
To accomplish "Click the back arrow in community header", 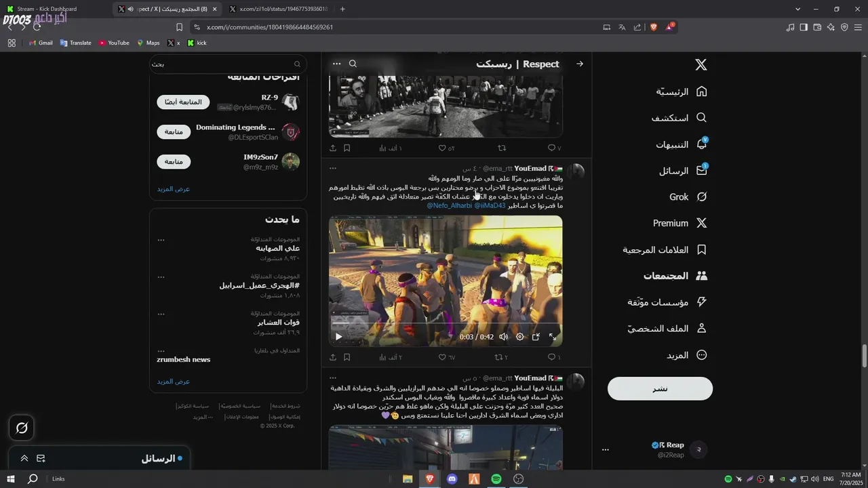I will click(x=580, y=64).
